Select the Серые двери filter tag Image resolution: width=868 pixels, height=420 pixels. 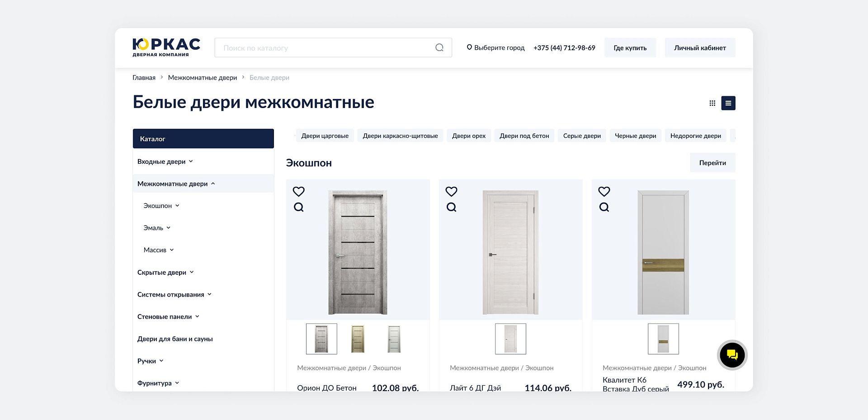[x=581, y=136]
